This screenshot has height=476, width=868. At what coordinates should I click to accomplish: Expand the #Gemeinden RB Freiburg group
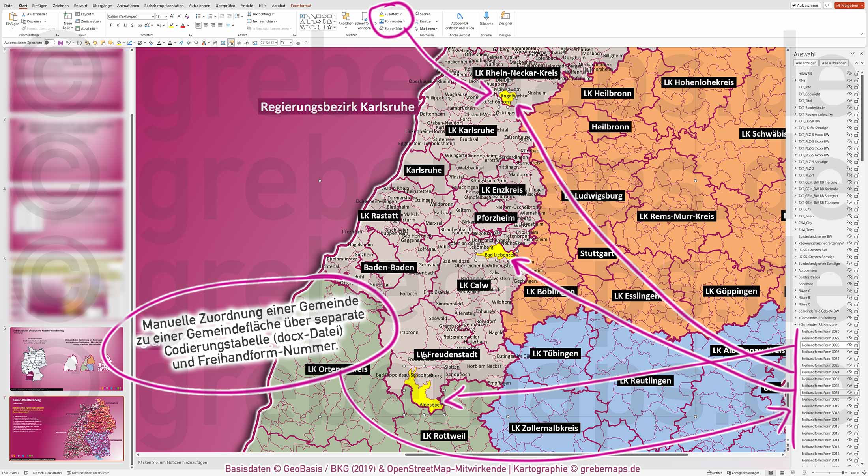[x=795, y=317]
